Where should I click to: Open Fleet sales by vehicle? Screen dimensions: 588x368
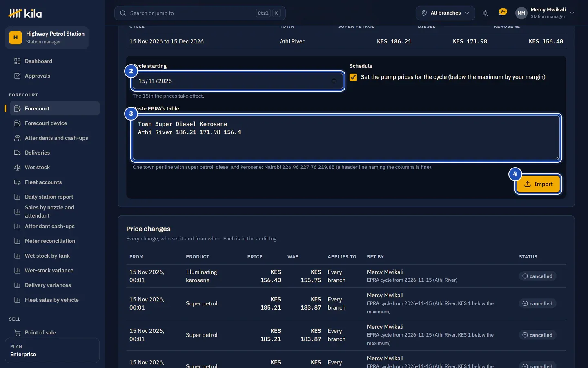(x=55, y=300)
